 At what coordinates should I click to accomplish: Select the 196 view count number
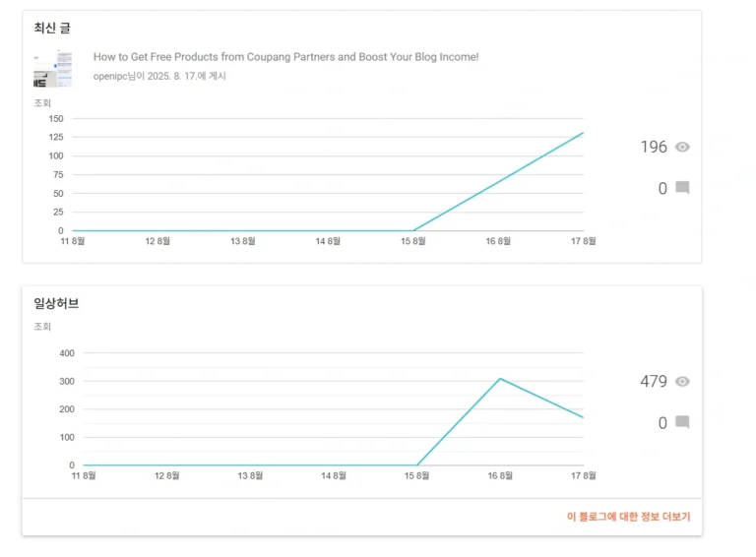point(654,147)
